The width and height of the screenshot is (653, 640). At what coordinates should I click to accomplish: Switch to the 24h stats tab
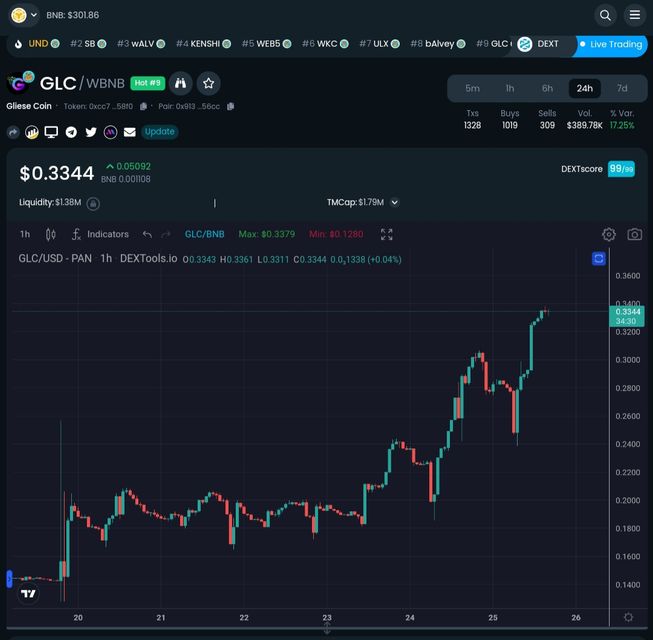click(585, 88)
